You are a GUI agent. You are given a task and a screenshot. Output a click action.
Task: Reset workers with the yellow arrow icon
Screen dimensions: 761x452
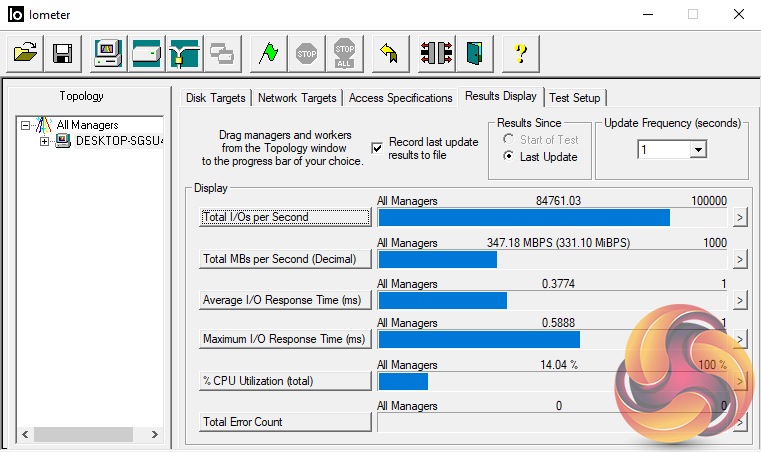point(390,53)
